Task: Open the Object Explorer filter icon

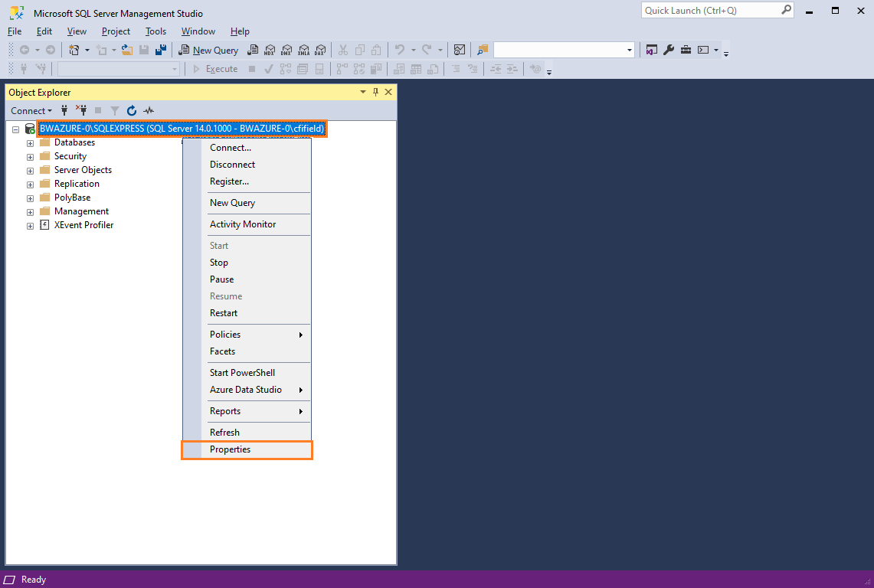Action: pos(114,110)
